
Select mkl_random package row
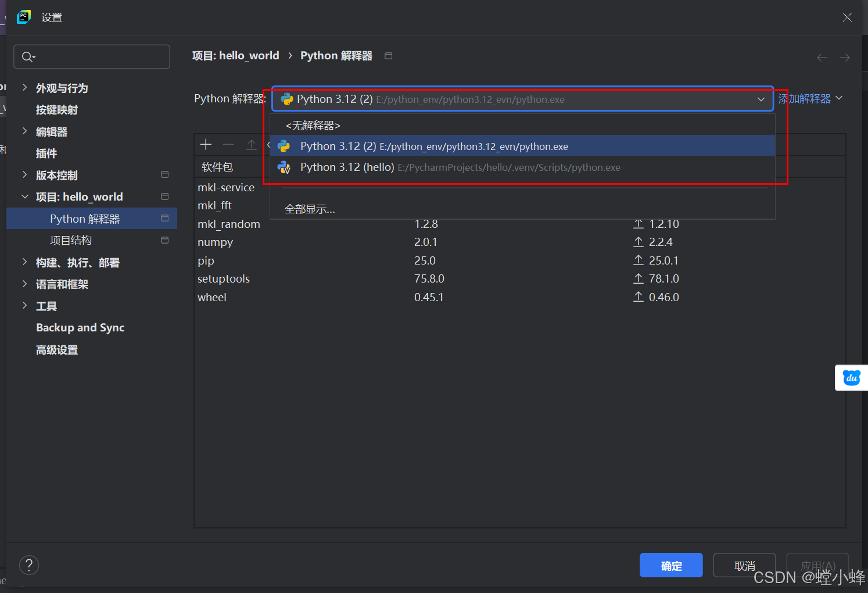520,224
